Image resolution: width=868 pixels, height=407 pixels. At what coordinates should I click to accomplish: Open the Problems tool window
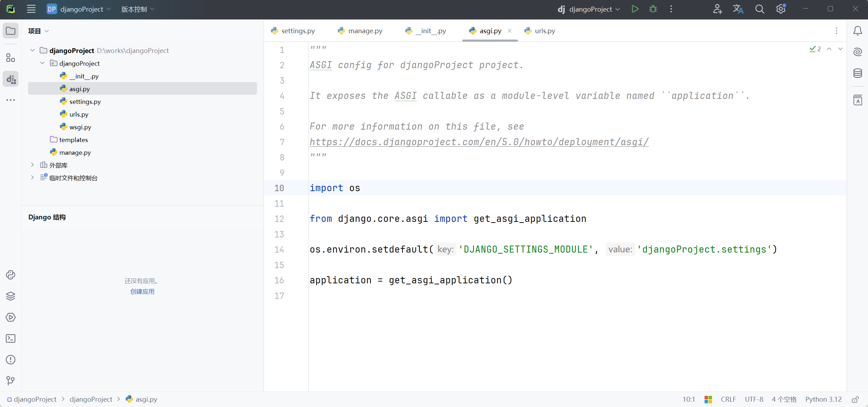click(x=11, y=360)
